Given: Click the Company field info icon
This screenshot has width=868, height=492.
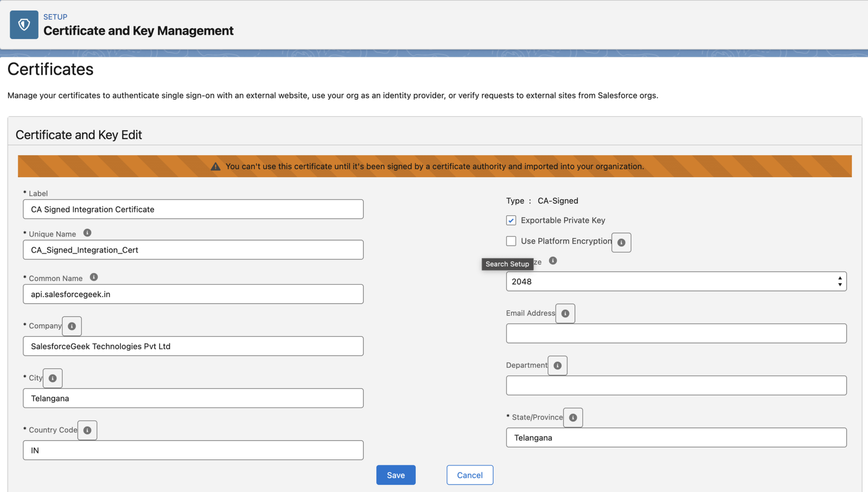Looking at the screenshot, I should 72,326.
